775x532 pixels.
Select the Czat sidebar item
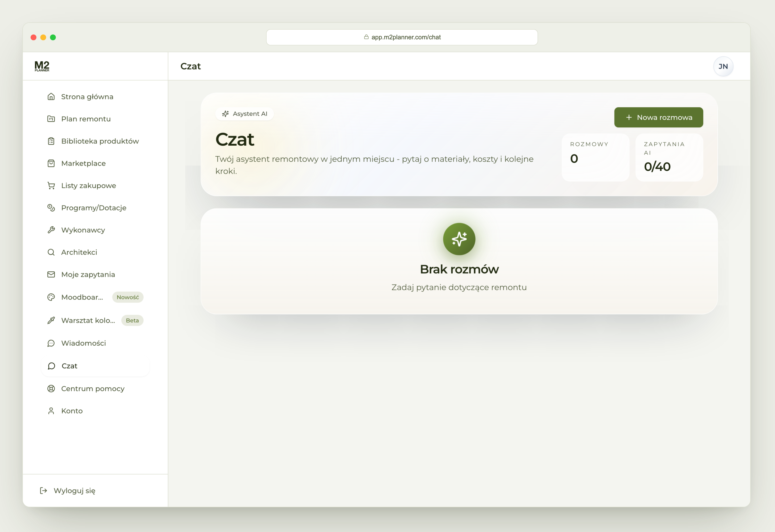coord(95,366)
